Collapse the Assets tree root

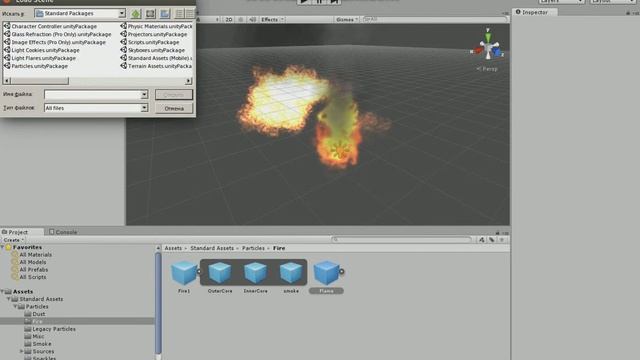click(3, 292)
